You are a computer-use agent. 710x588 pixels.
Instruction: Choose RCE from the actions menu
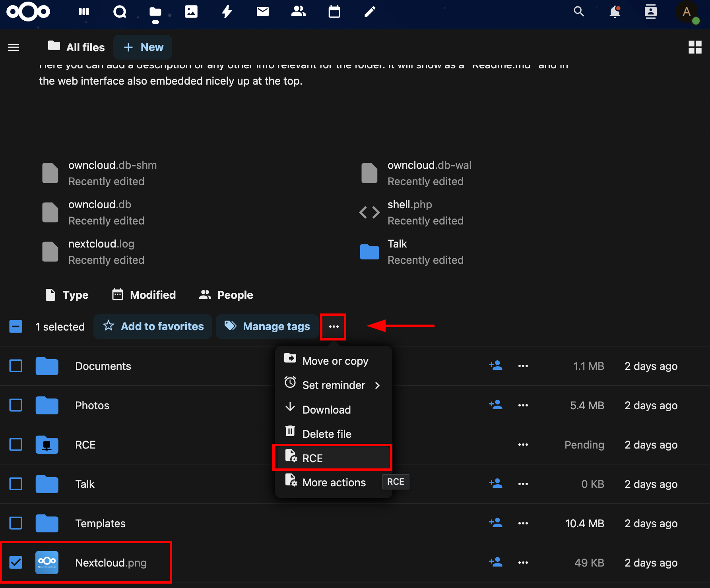click(332, 458)
